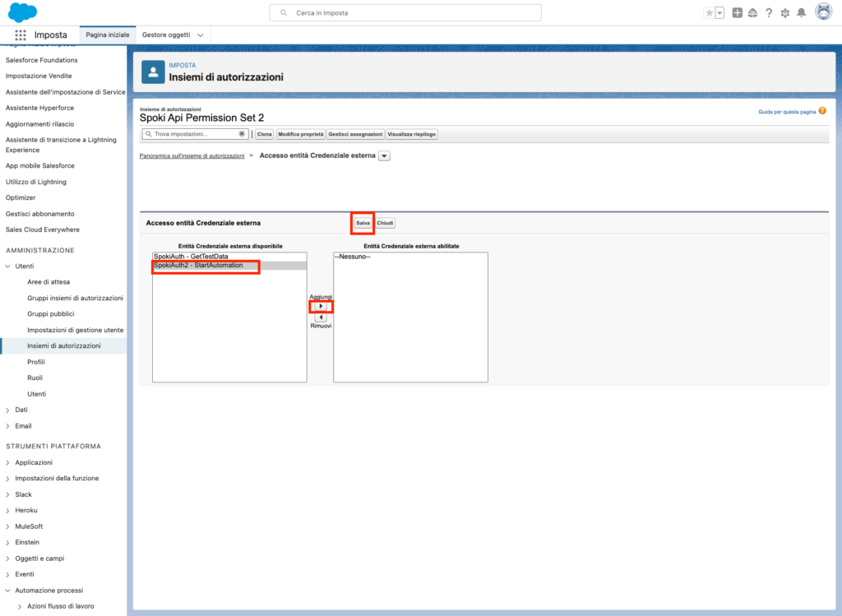
Task: Click the Salva button
Action: [363, 223]
